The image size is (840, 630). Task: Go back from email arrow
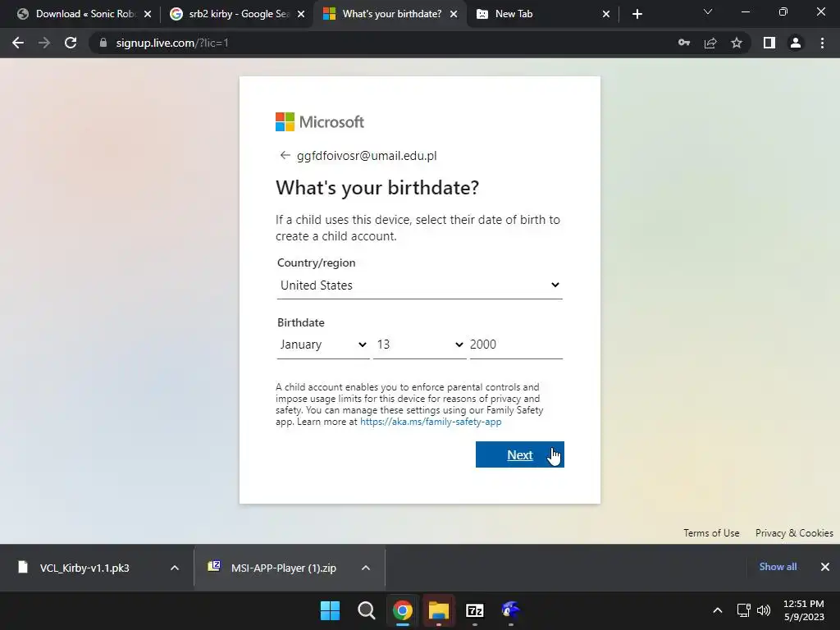pos(285,155)
